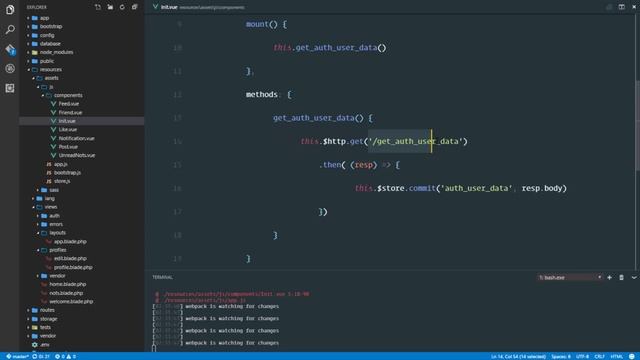
Task: Open home.blade.php in the explorer
Action: (68, 284)
